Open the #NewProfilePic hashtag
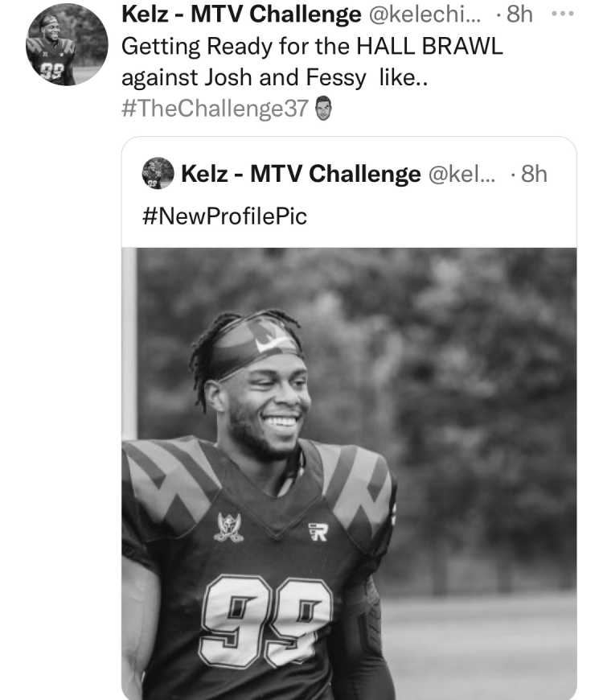 (x=224, y=216)
